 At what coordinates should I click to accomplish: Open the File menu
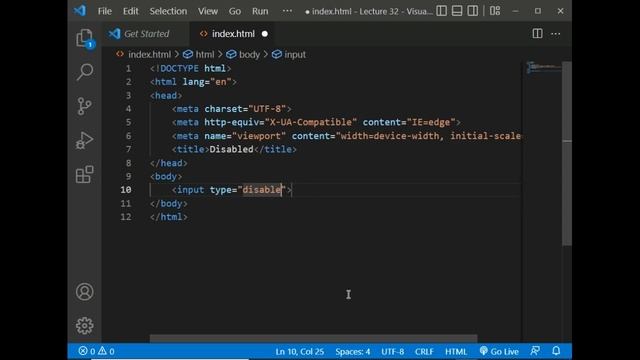click(104, 11)
